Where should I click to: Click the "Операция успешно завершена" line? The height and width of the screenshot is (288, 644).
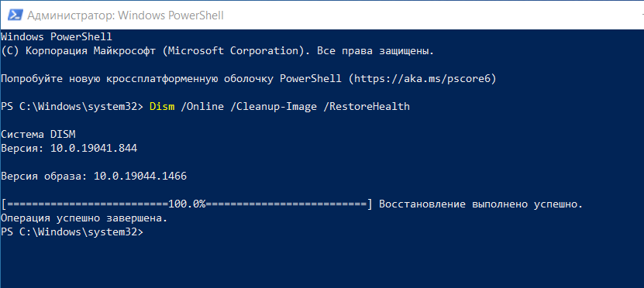point(84,218)
